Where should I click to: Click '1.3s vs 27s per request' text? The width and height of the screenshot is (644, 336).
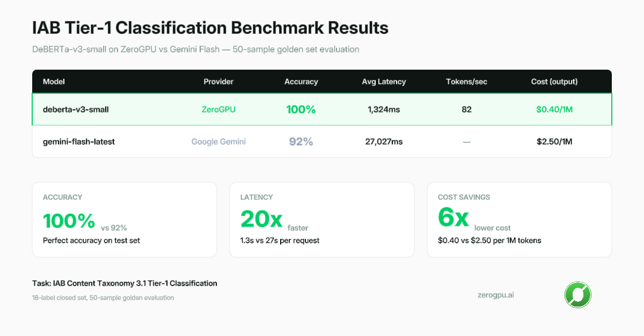click(280, 241)
